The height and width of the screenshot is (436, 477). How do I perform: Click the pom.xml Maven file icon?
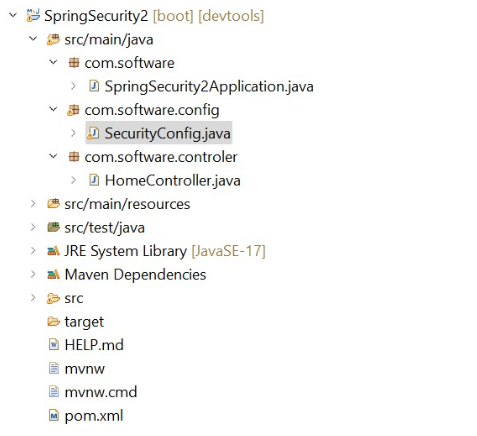pyautogui.click(x=53, y=416)
